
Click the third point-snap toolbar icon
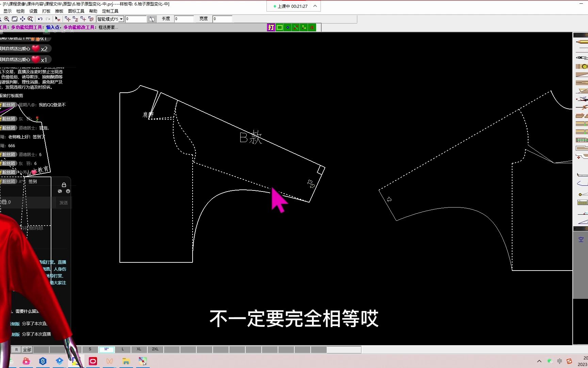[x=83, y=19]
